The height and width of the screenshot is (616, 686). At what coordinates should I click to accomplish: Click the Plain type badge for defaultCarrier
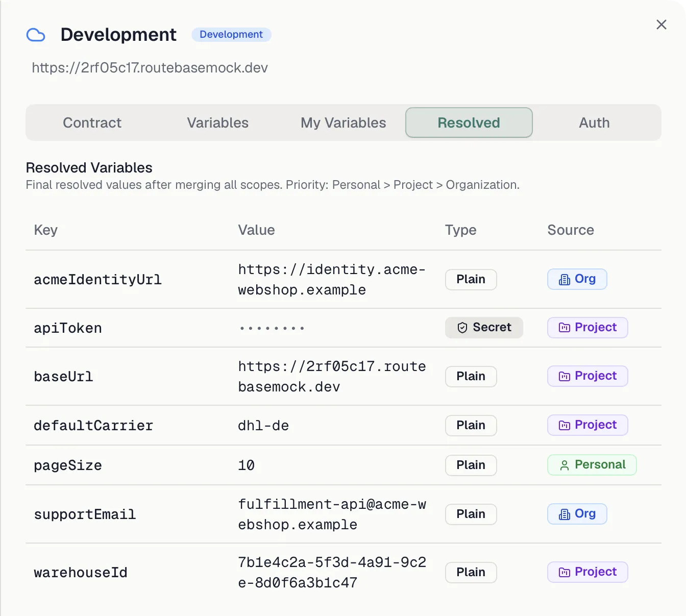(471, 426)
